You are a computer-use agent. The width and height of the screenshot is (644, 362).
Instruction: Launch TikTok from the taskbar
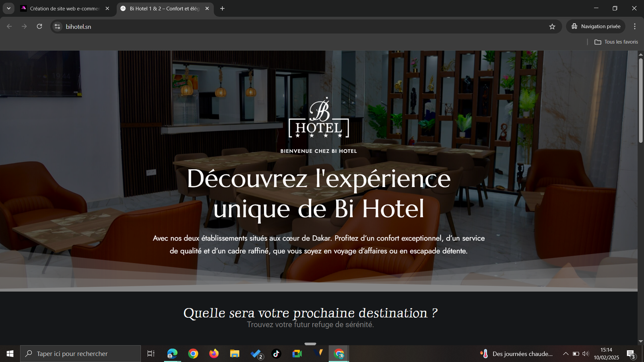276,354
